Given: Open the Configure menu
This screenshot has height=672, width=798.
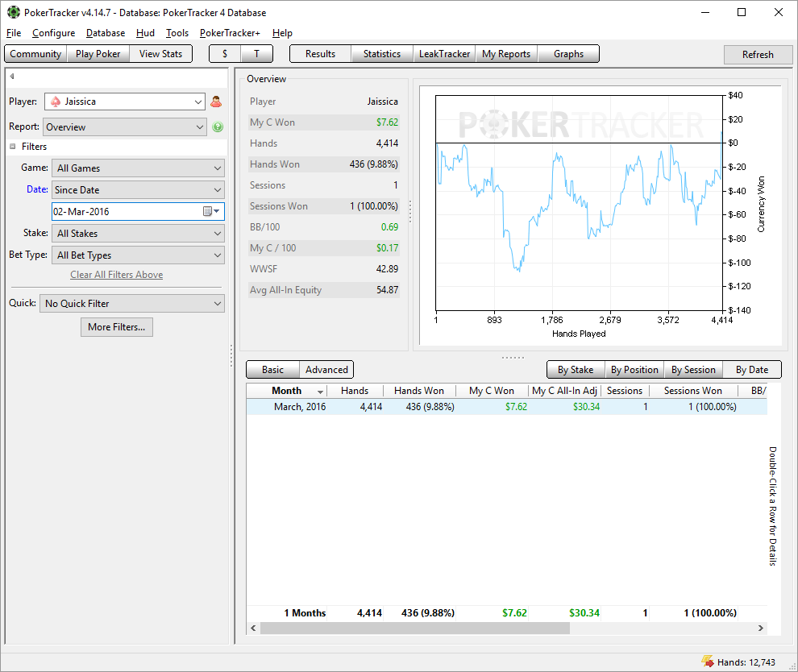Looking at the screenshot, I should [x=53, y=33].
